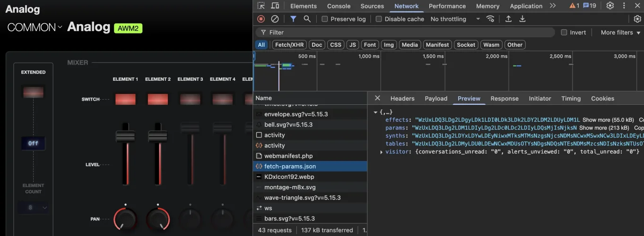Viewport: 644px width, 236px height.
Task: Clear the network log
Action: coord(275,19)
